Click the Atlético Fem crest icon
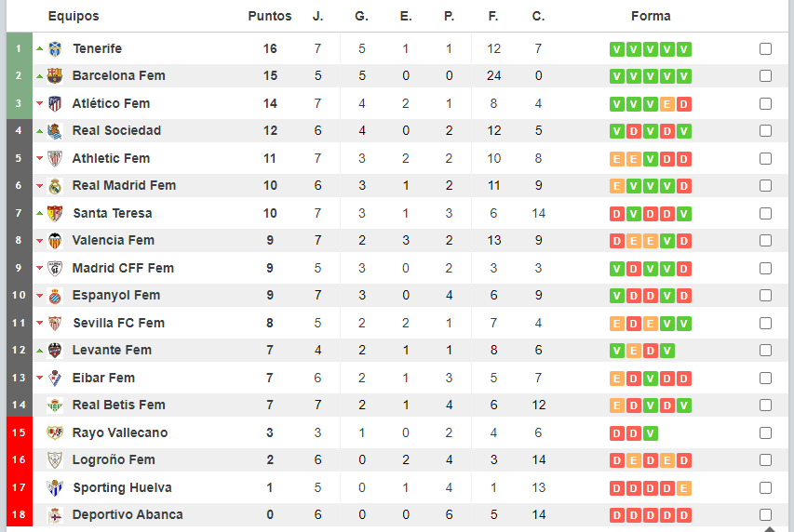 [55, 104]
